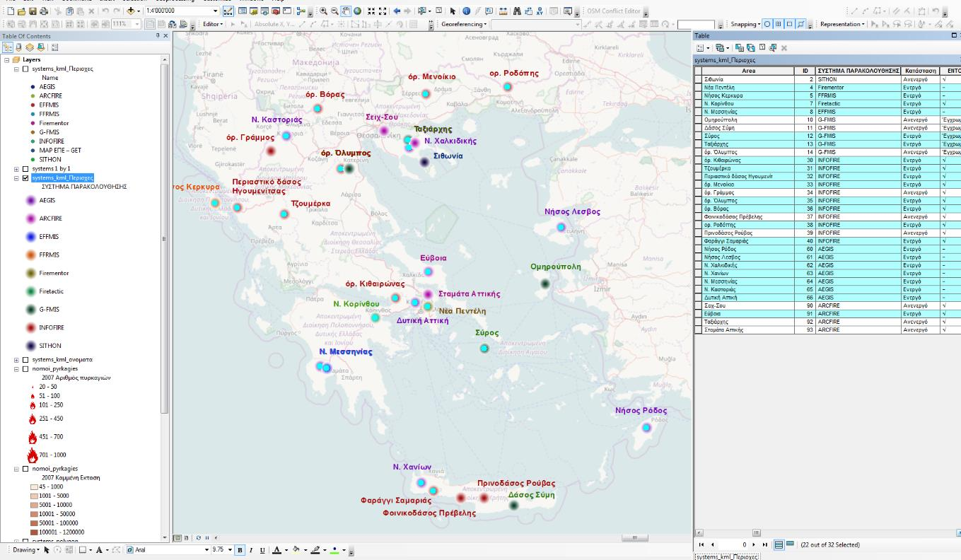Open the Find binoculars tool
The image size is (961, 560).
point(516,11)
